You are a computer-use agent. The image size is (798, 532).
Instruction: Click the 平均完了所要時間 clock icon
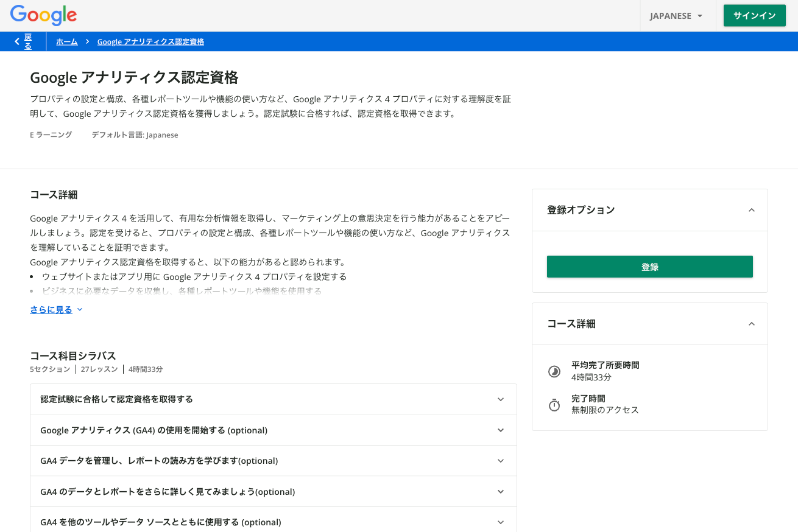[554, 371]
